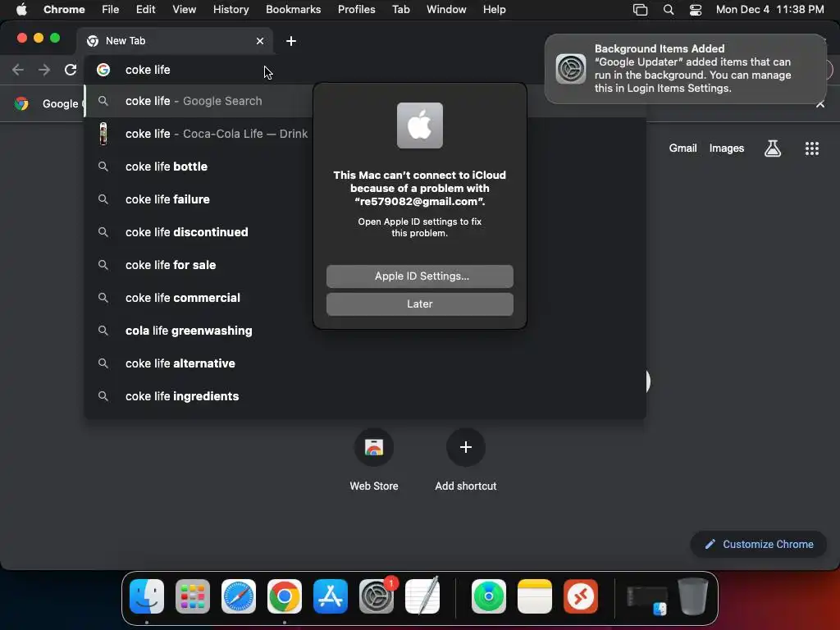
Task: Open the Profiles menu
Action: pyautogui.click(x=356, y=10)
